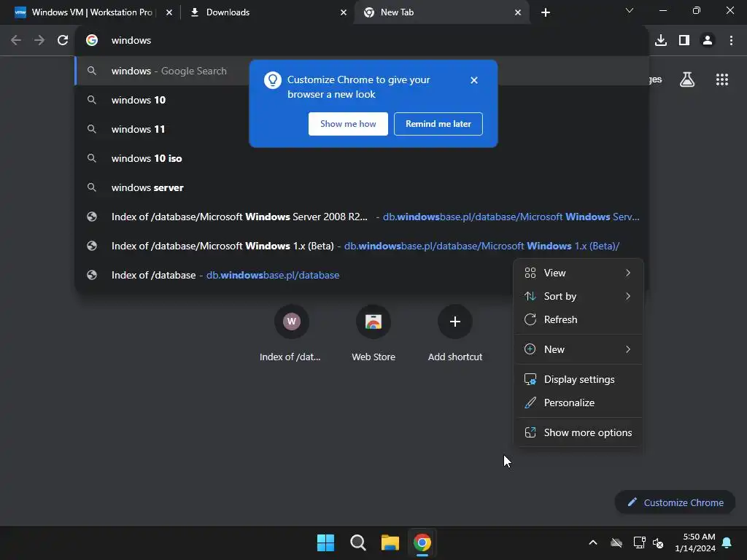Show hidden tray icons chevron
747x560 pixels.
pos(593,542)
